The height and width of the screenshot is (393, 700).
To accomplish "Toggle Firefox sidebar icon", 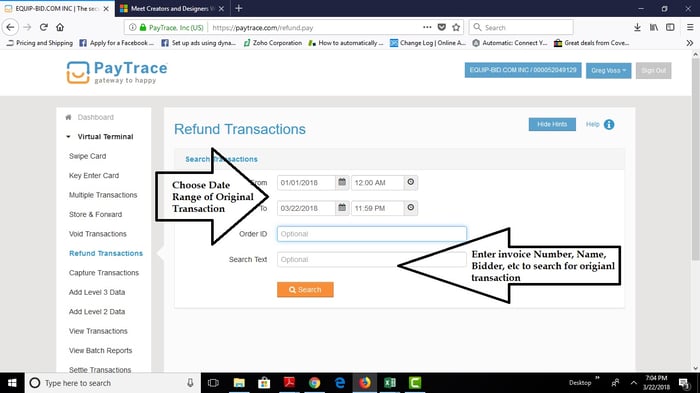I will tap(670, 27).
